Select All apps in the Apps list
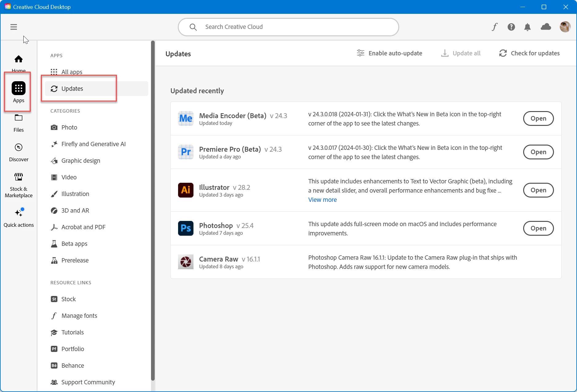 [96, 72]
